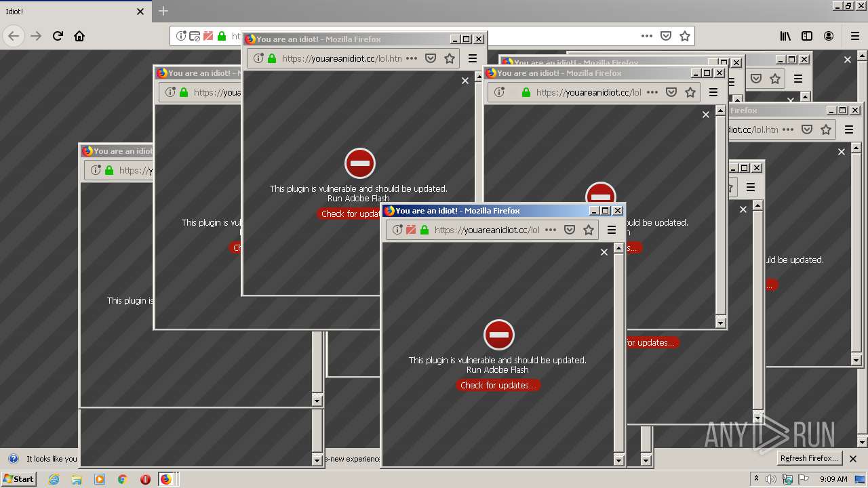Viewport: 868px width, 488px height.
Task: Open the Home page in main Firefox window
Action: tap(79, 36)
